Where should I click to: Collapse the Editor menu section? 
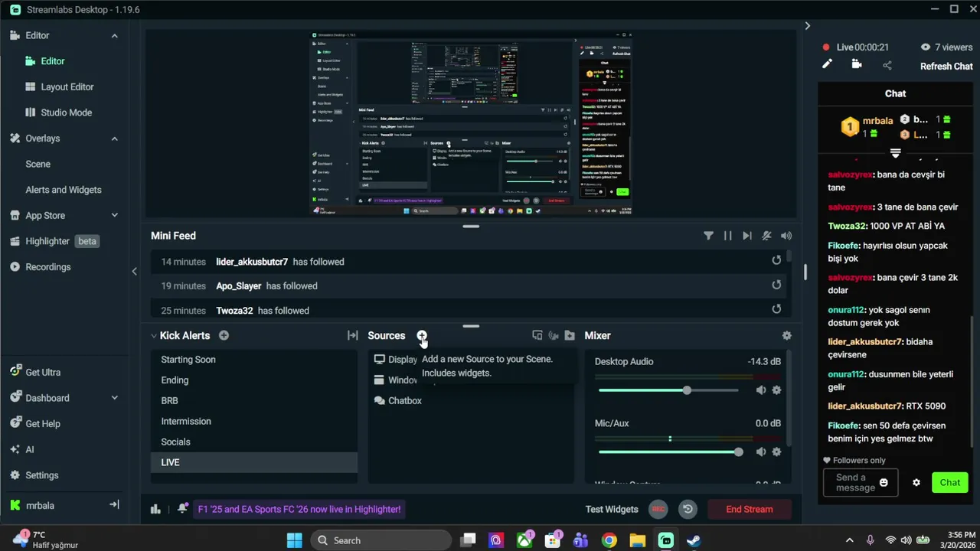pos(115,35)
